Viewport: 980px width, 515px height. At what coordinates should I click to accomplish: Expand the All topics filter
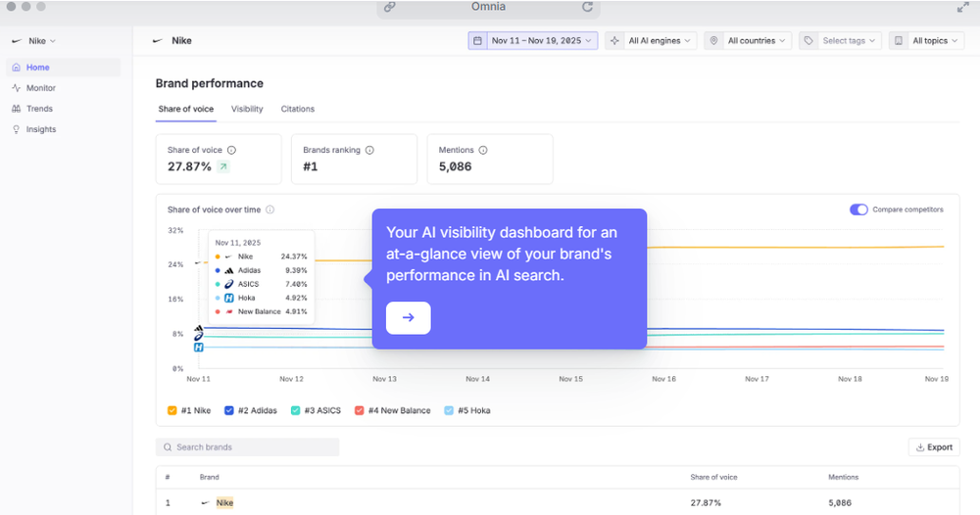point(926,40)
